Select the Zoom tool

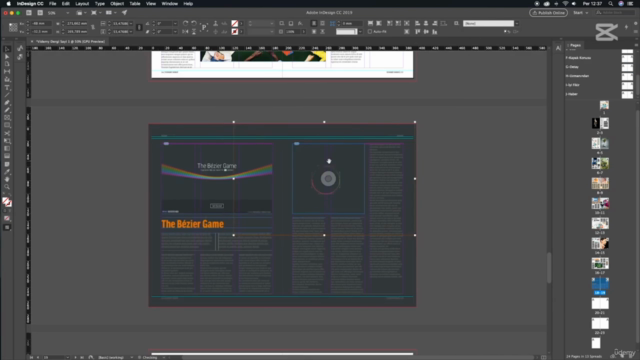pos(7,187)
